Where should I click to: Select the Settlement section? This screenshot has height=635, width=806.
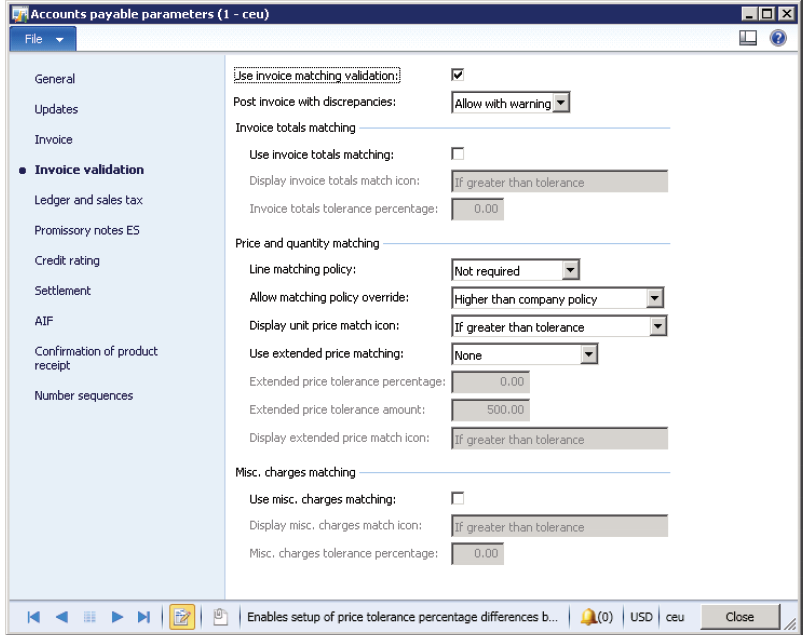[x=62, y=291]
